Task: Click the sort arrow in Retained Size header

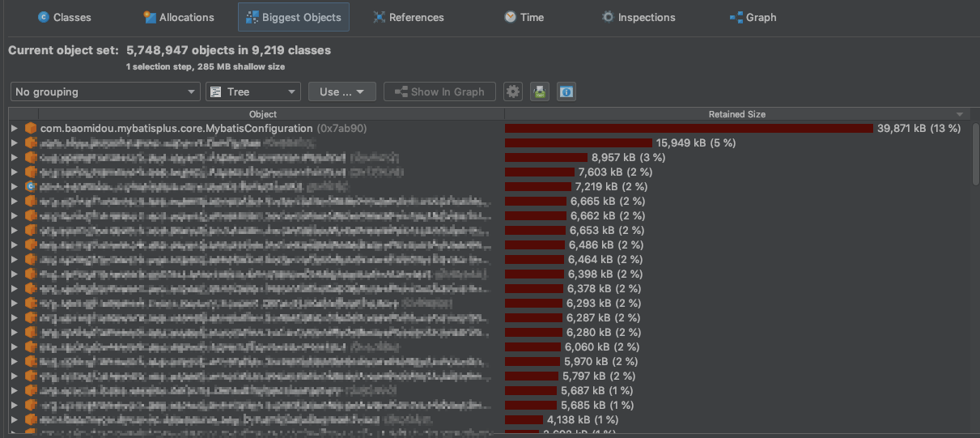Action: tap(960, 114)
